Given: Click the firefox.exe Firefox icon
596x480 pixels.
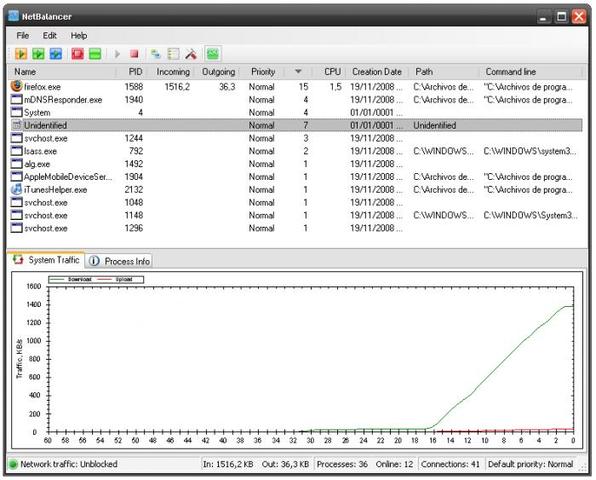Looking at the screenshot, I should tap(16, 86).
